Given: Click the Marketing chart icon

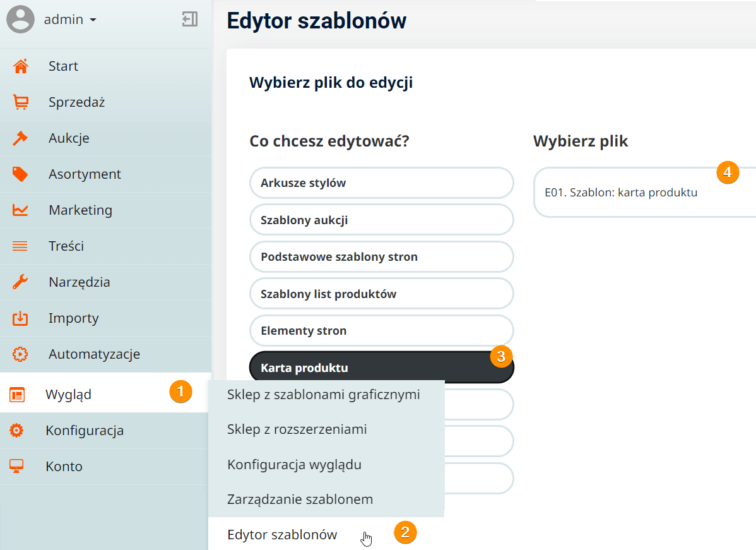Looking at the screenshot, I should click(x=20, y=210).
